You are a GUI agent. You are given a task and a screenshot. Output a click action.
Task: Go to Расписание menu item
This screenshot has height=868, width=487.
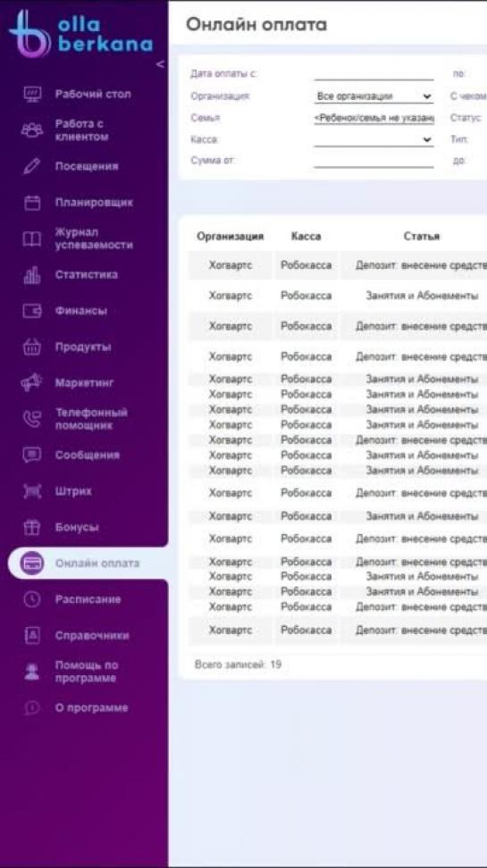tap(88, 599)
